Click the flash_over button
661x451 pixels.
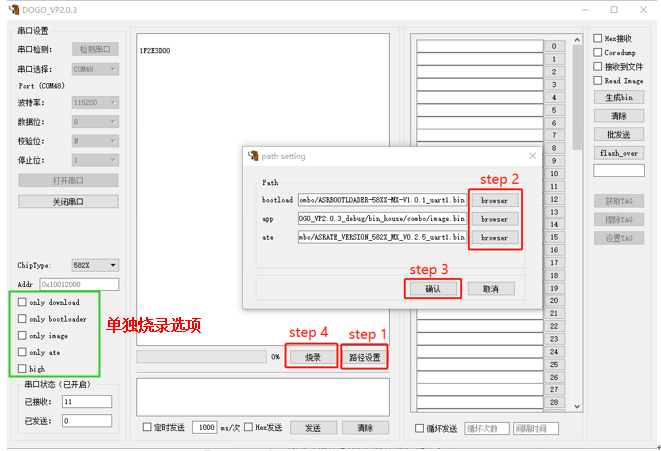[x=619, y=153]
